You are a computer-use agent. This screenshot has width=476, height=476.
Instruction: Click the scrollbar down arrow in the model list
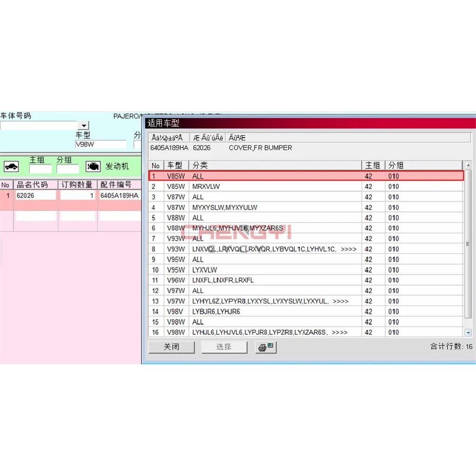pos(468,333)
